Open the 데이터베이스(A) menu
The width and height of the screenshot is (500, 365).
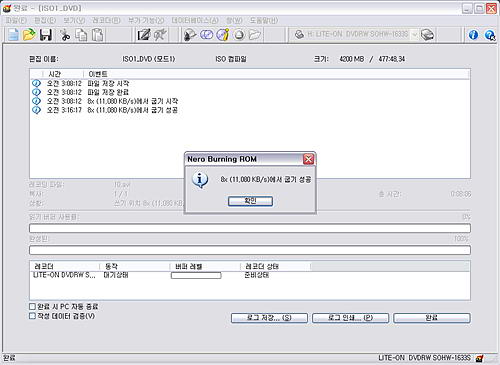(195, 21)
